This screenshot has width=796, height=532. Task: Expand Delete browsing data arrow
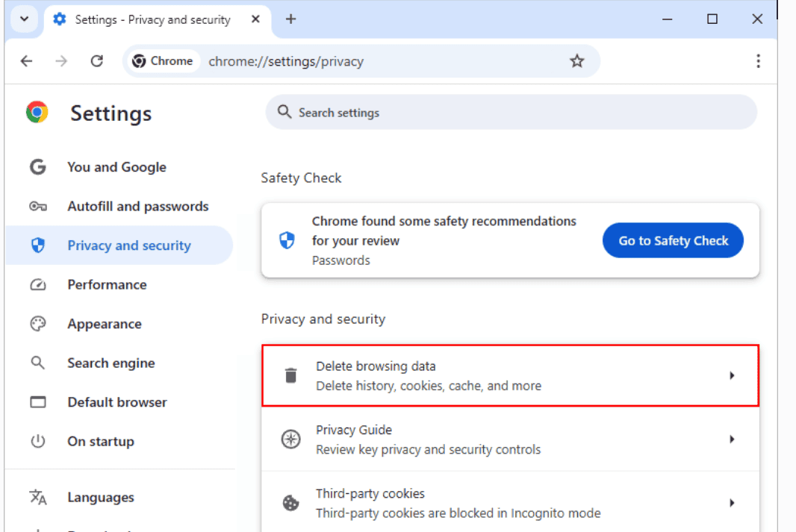732,376
